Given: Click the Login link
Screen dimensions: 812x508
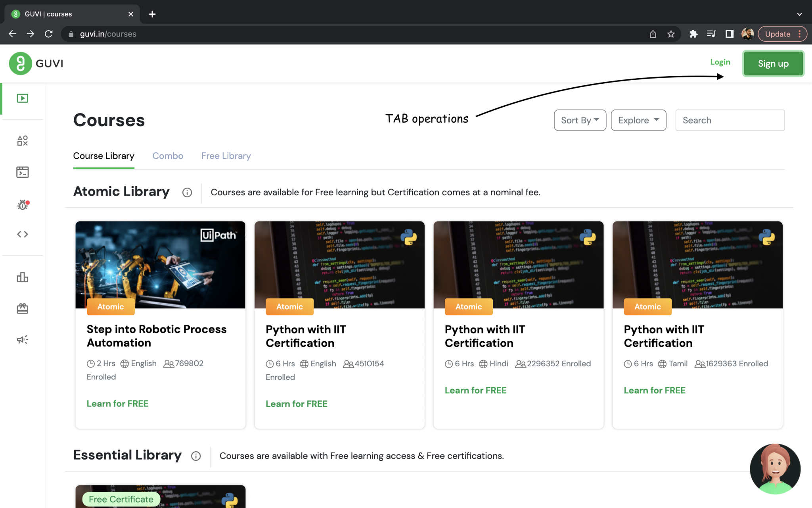Looking at the screenshot, I should [720, 62].
